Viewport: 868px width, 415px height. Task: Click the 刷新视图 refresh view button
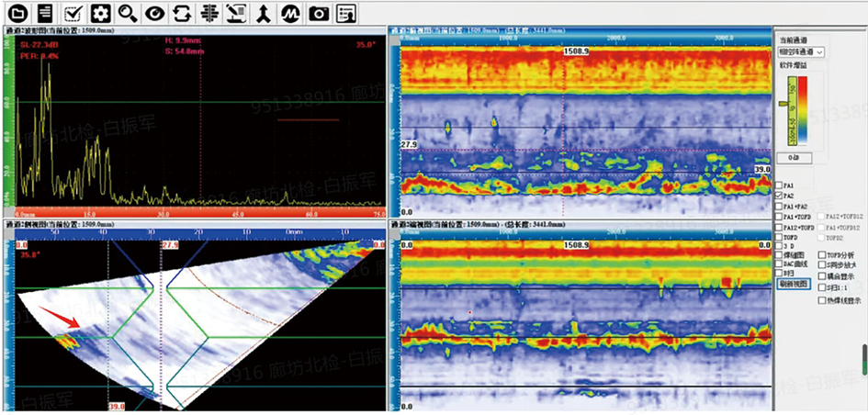[792, 284]
